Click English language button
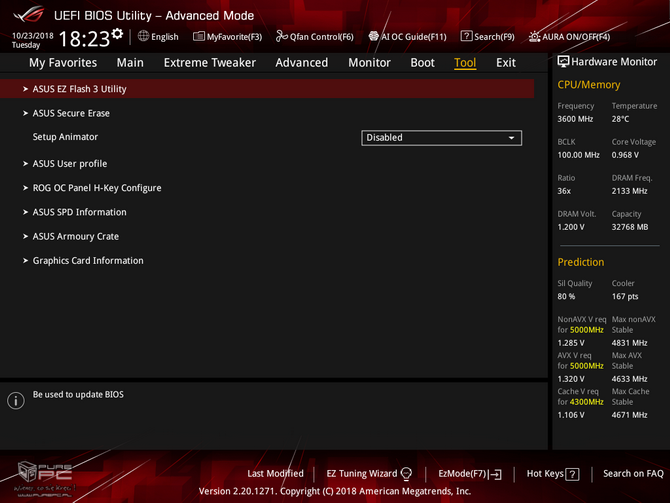 coord(158,37)
